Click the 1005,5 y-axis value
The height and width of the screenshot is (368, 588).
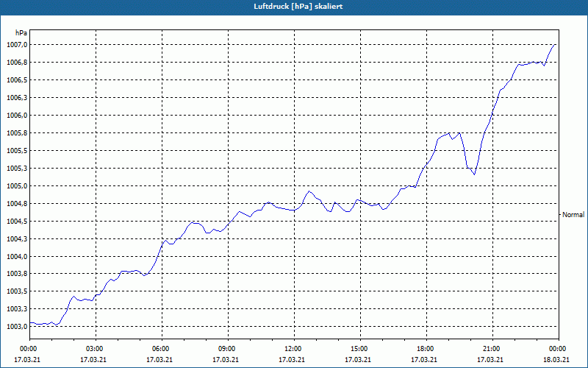pos(17,151)
